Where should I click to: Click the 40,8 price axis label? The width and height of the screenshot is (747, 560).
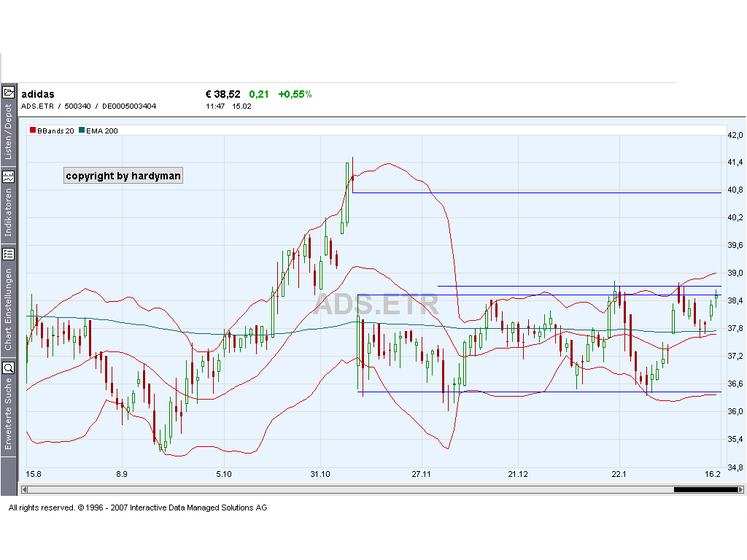click(735, 190)
